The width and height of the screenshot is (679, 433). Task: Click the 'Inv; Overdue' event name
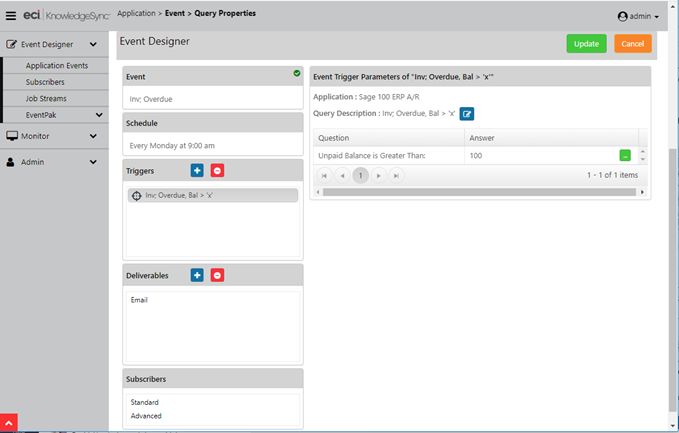pos(151,99)
